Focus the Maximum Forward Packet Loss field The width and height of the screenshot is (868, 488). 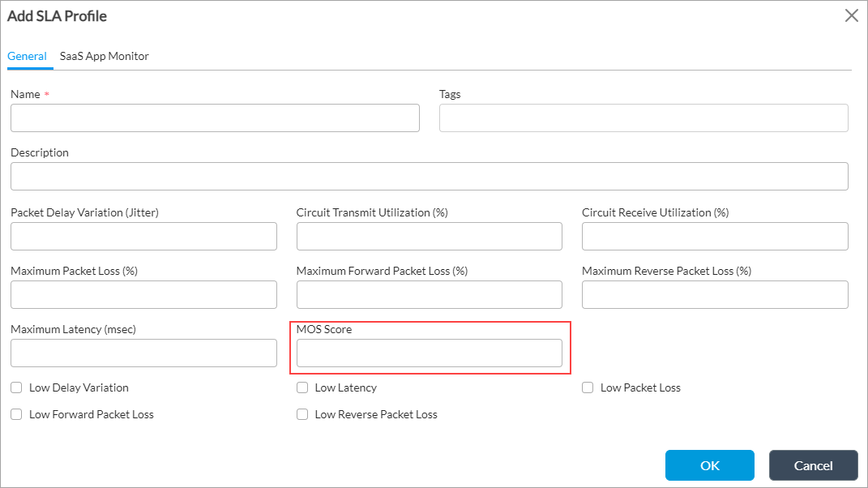click(429, 294)
